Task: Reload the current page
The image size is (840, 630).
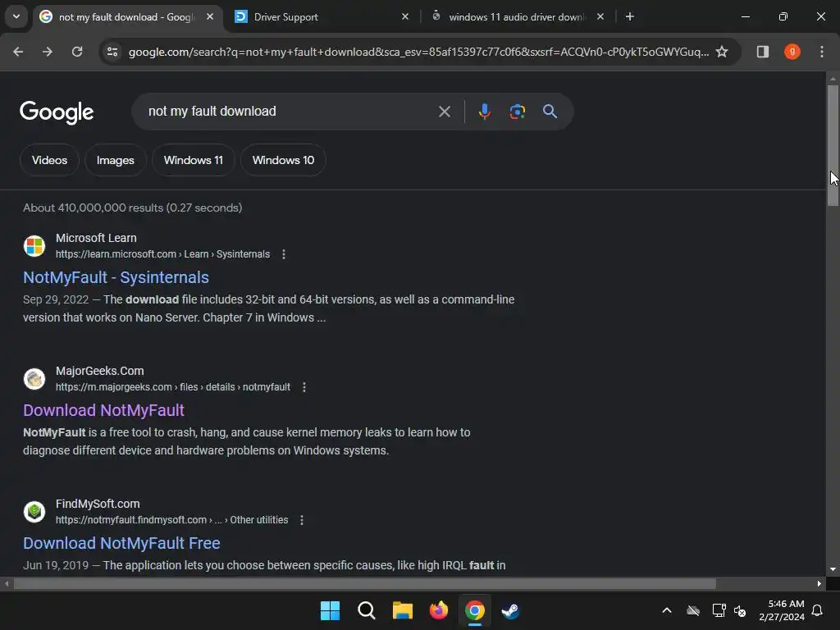Action: 77,52
